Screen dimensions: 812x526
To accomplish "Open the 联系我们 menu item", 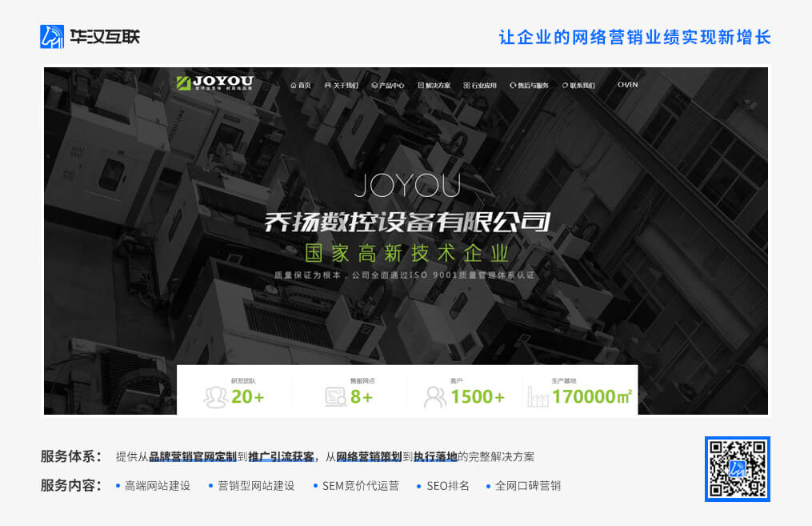I will 578,86.
